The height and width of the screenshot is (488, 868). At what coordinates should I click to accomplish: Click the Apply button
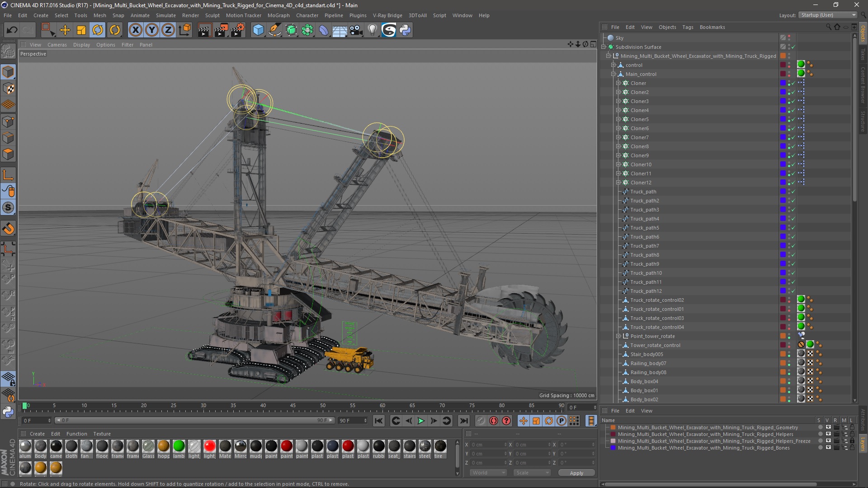tap(576, 473)
